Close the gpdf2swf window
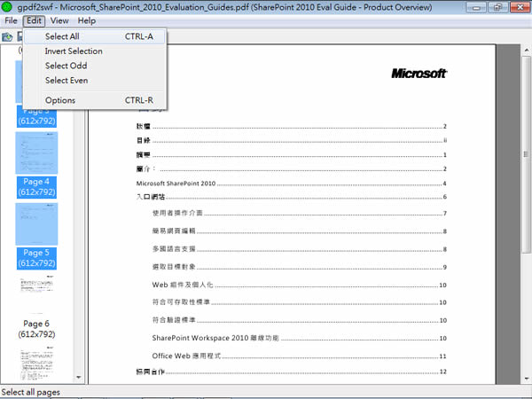 520,7
